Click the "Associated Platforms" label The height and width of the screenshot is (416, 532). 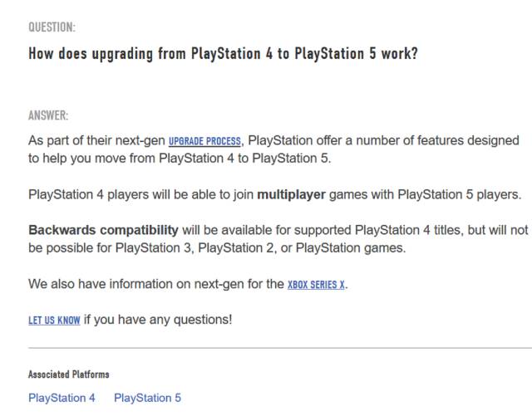(68, 374)
